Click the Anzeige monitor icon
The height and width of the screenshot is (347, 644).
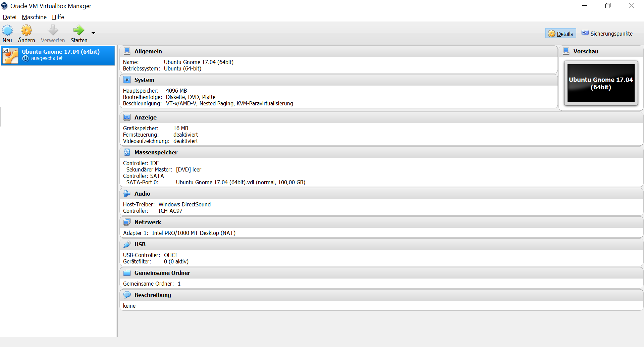pos(127,117)
